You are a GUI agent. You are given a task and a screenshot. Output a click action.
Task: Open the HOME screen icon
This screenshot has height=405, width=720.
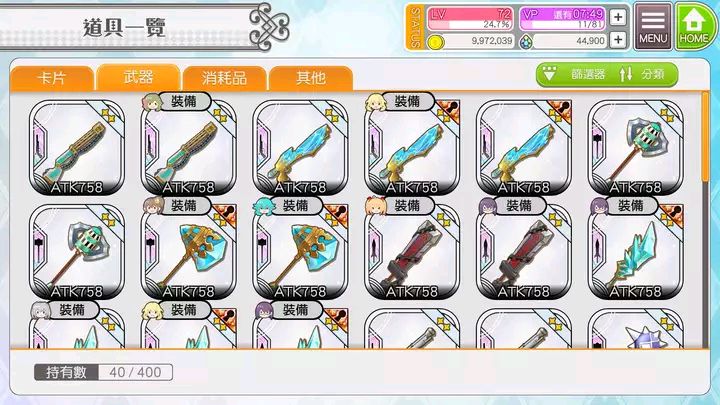696,26
